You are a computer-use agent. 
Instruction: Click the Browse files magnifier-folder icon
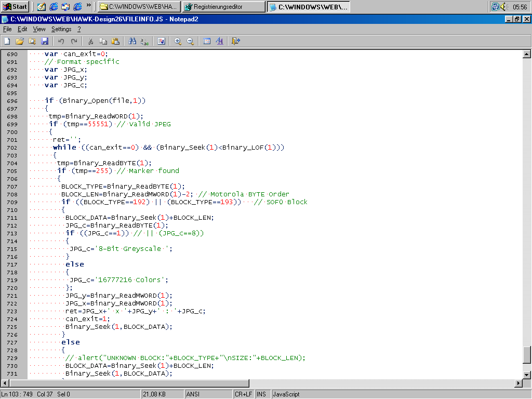coord(32,42)
